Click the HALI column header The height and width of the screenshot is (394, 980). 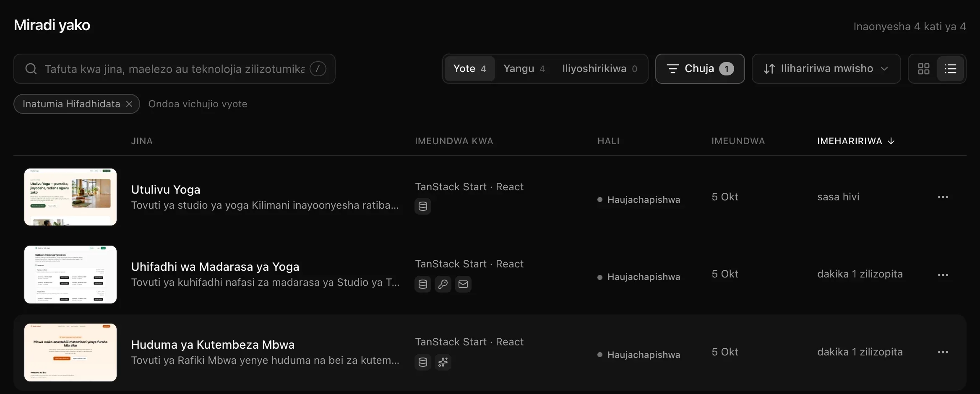[x=608, y=141]
